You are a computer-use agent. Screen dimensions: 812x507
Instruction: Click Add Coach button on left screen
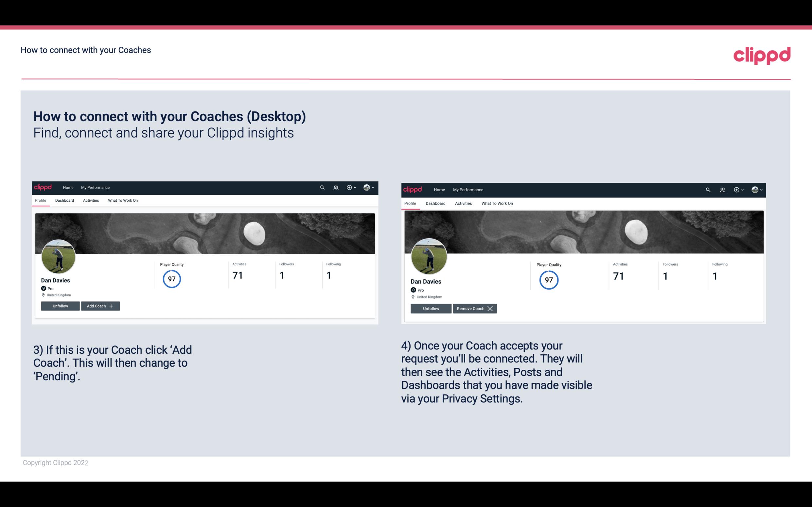[x=100, y=306]
